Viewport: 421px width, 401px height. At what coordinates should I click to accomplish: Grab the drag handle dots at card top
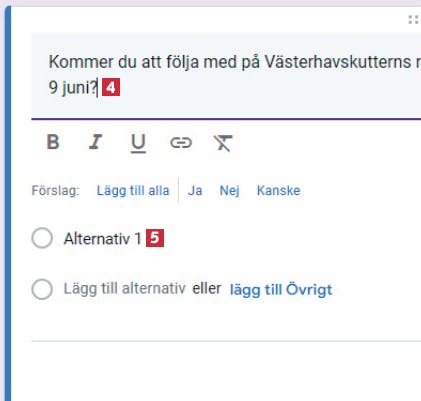413,20
